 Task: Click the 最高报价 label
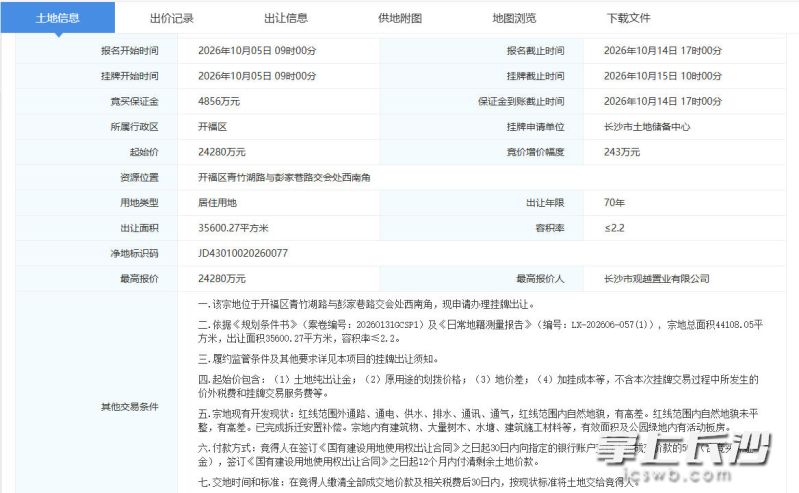pyautogui.click(x=139, y=279)
